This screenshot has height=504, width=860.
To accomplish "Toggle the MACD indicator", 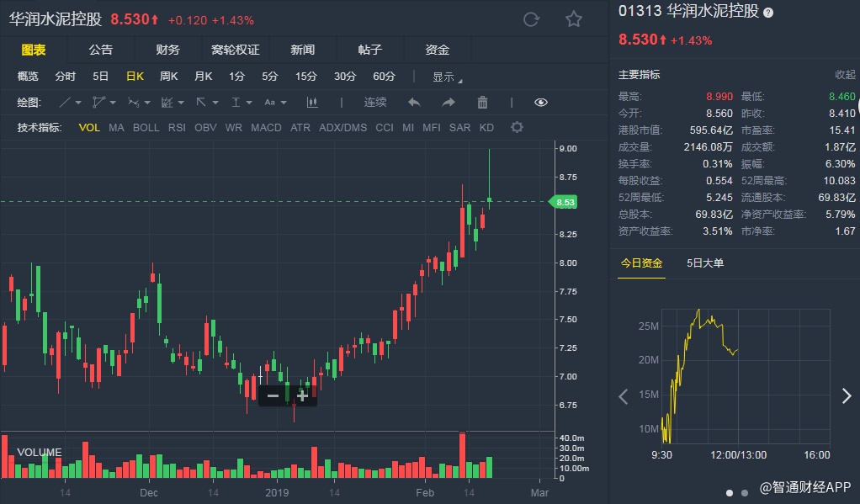I will [266, 128].
